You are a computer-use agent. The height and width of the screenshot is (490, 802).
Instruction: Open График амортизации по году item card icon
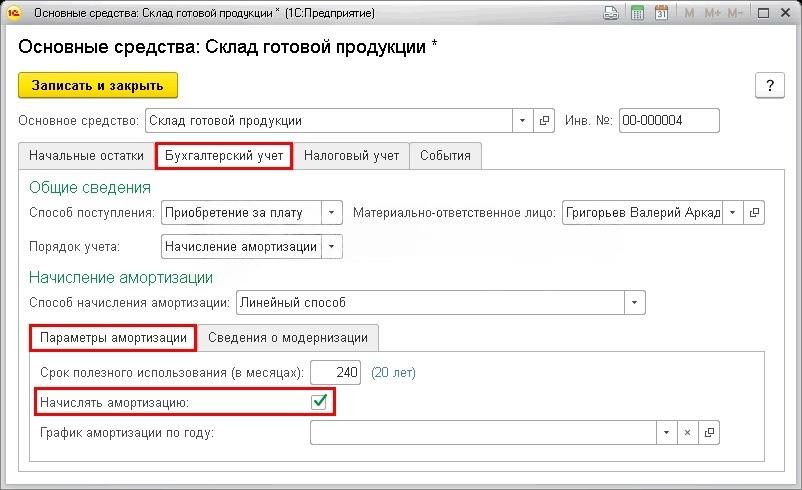[x=709, y=433]
